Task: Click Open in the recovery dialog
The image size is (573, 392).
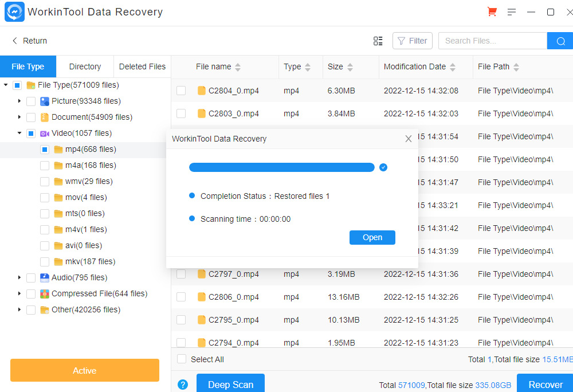Action: [372, 237]
